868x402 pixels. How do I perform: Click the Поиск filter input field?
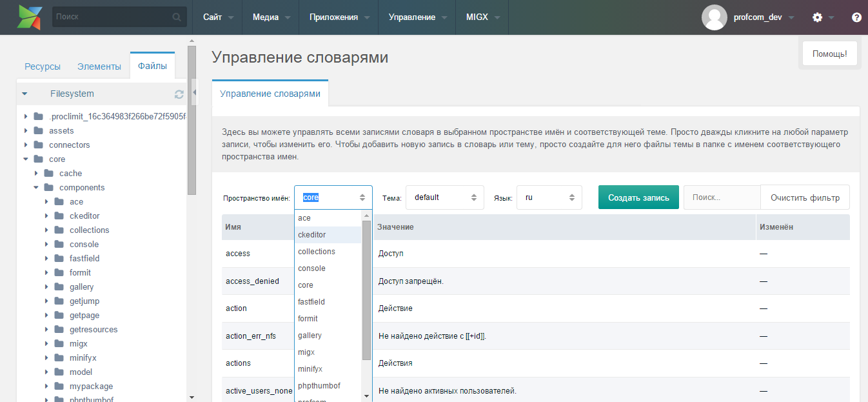(x=722, y=197)
